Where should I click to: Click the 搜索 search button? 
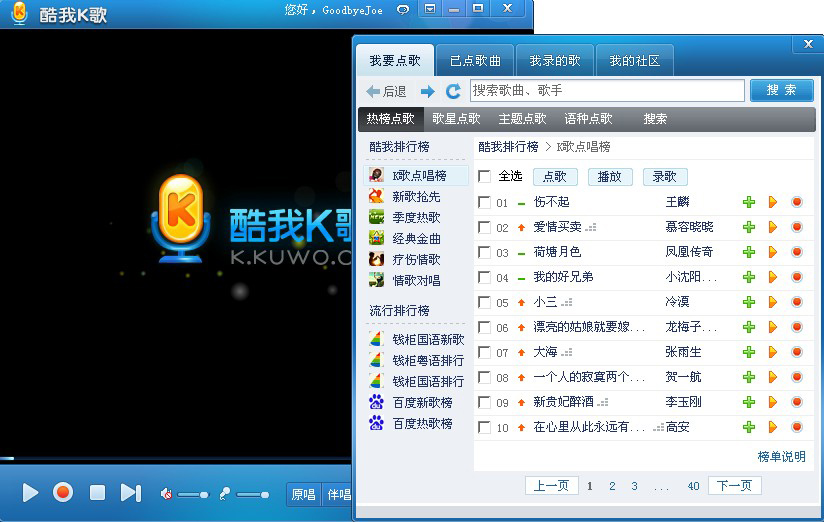(781, 90)
